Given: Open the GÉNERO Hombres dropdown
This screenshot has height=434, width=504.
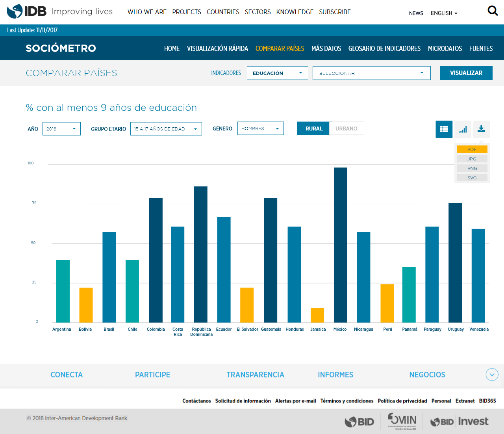Looking at the screenshot, I should [x=261, y=128].
